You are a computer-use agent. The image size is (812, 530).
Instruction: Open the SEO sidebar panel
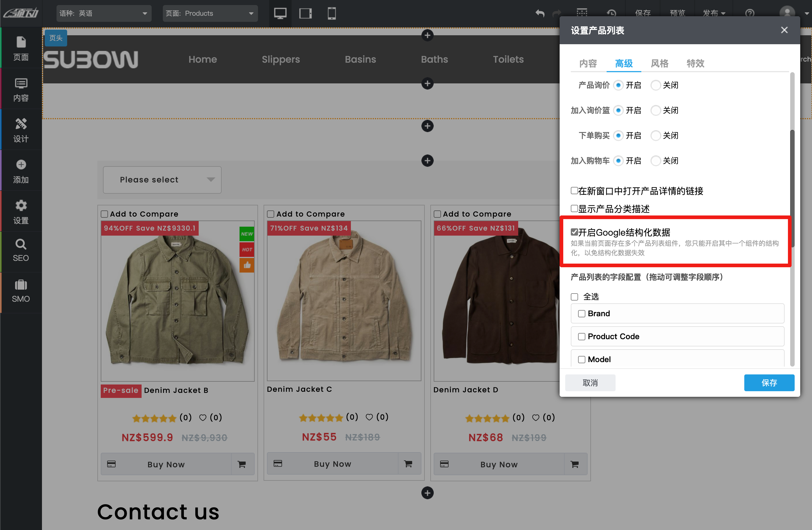tap(21, 250)
